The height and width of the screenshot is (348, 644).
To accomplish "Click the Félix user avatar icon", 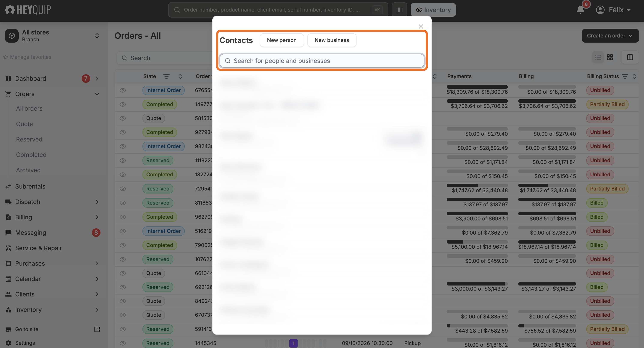I will [600, 10].
